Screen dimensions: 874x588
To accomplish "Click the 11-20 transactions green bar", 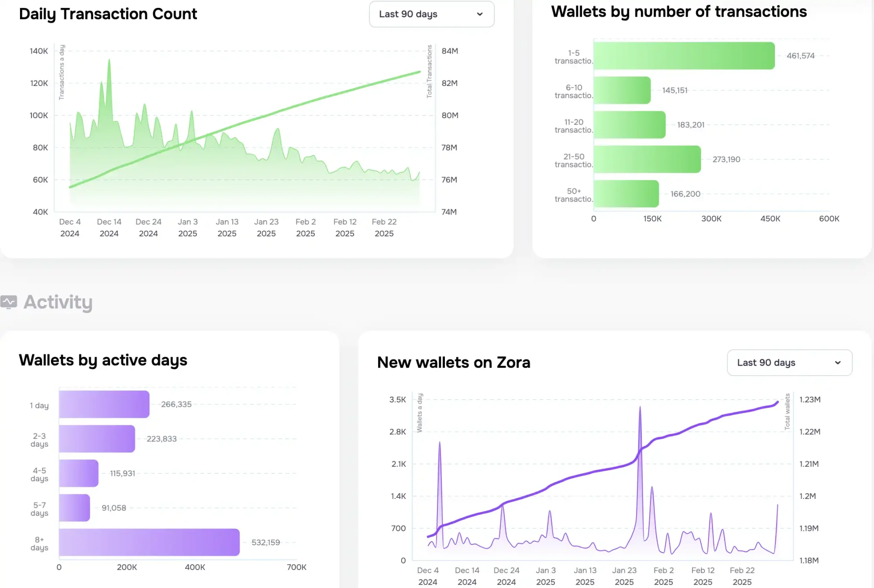I will point(629,125).
